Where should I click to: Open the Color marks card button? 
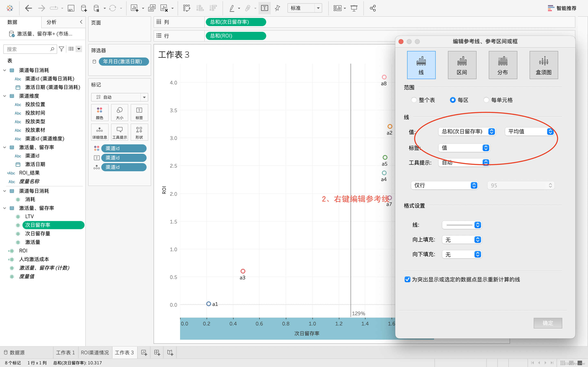tap(100, 113)
